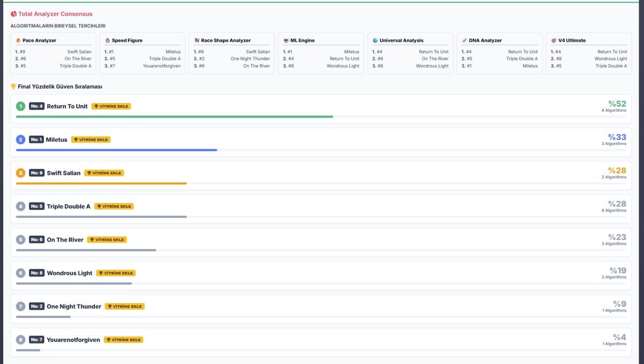Click Youarenotforgiven in the Speed Figure card
Image resolution: width=644 pixels, height=364 pixels.
pyautogui.click(x=162, y=66)
